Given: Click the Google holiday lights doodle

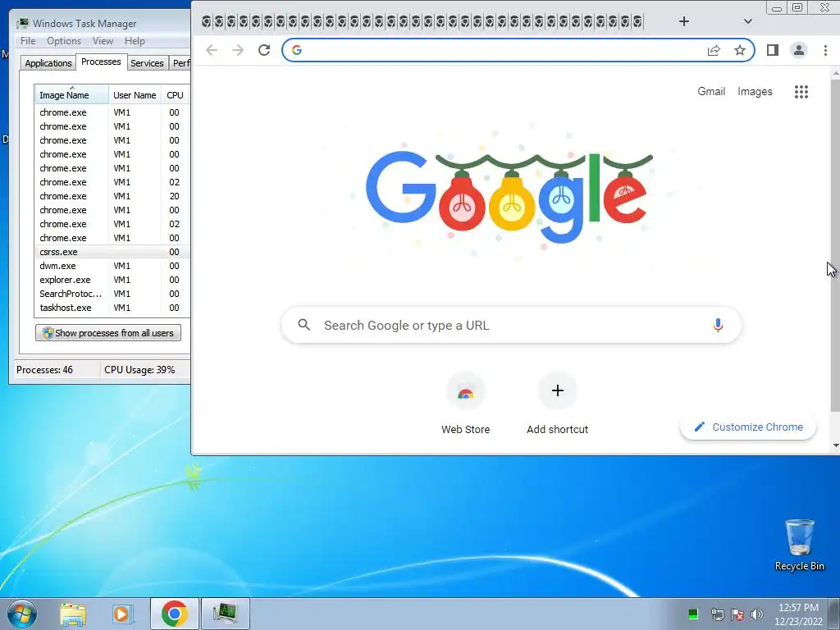Looking at the screenshot, I should (509, 196).
